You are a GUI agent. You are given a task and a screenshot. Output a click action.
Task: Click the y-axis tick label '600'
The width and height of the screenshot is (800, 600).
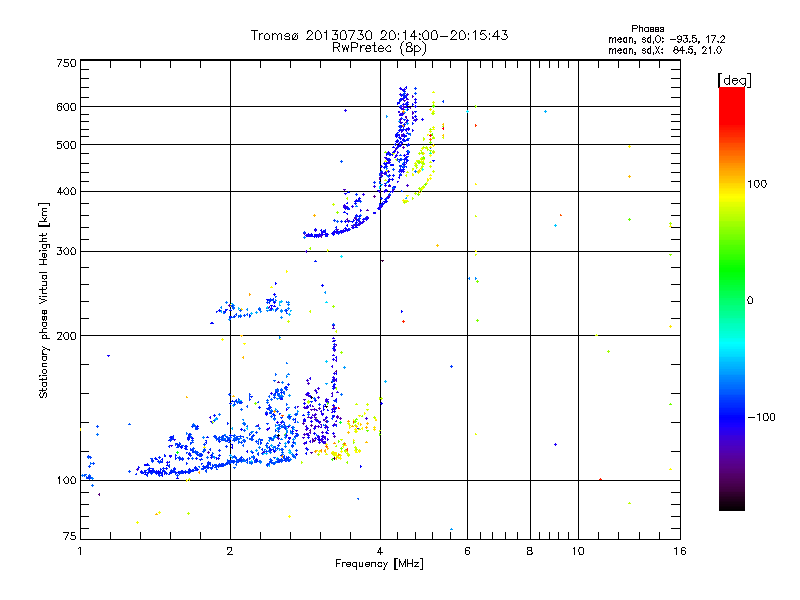point(66,107)
